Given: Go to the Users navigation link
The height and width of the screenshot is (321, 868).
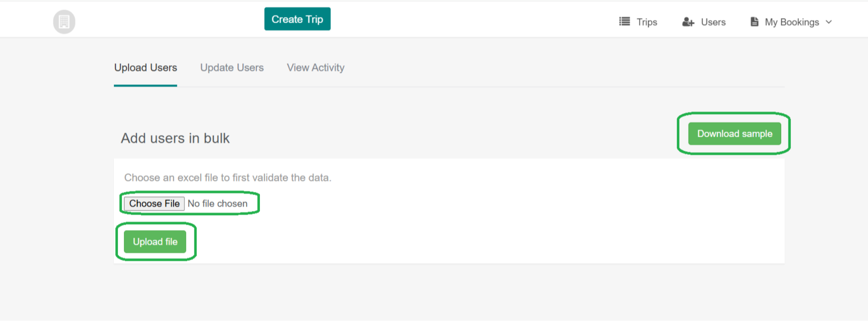Looking at the screenshot, I should tap(713, 22).
